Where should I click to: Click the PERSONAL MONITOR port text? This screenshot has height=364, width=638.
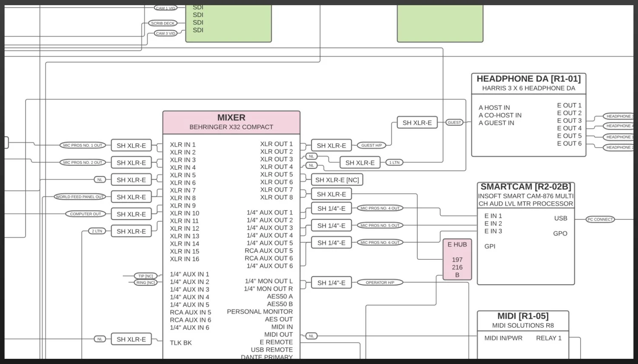click(x=260, y=312)
